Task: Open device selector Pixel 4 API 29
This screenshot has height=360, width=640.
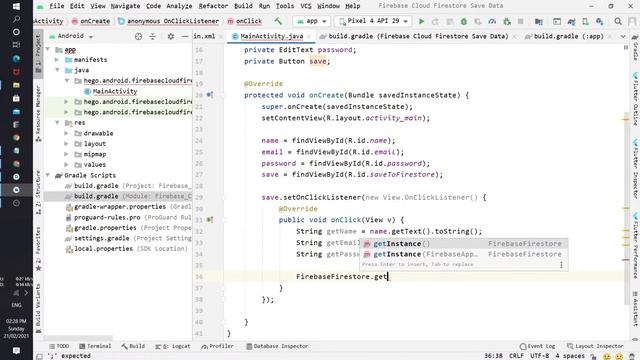Action: click(x=373, y=21)
